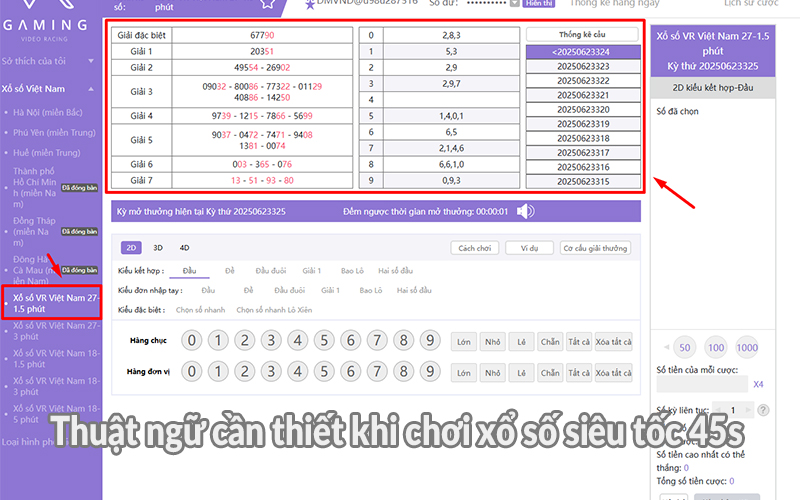Select Chọn số nhanh Lô Xiên option

pyautogui.click(x=274, y=310)
